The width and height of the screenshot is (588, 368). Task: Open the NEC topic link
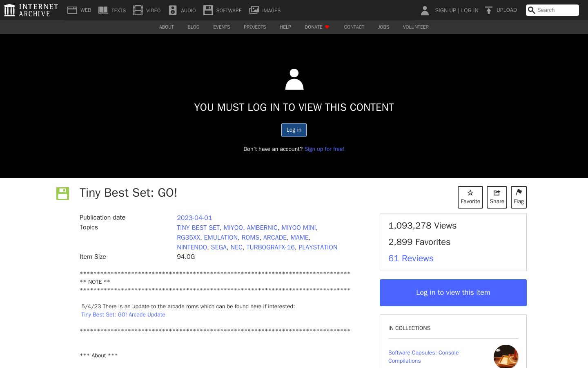tap(236, 247)
